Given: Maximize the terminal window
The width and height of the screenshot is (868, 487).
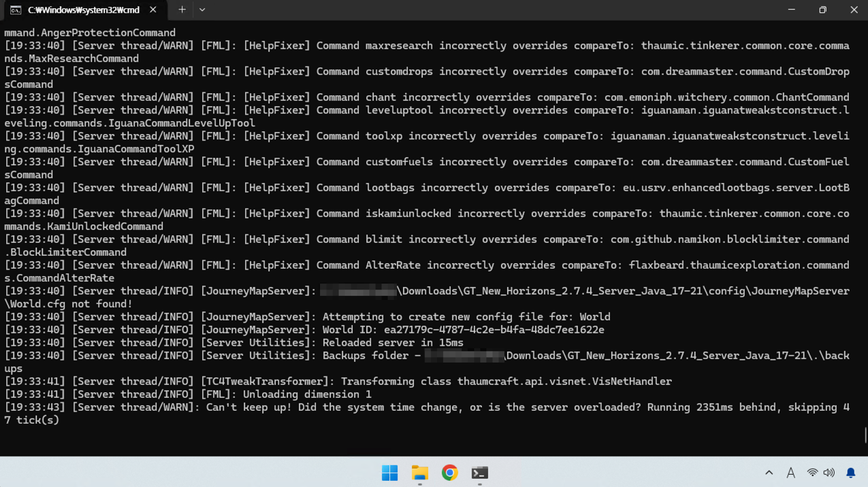Looking at the screenshot, I should point(822,10).
